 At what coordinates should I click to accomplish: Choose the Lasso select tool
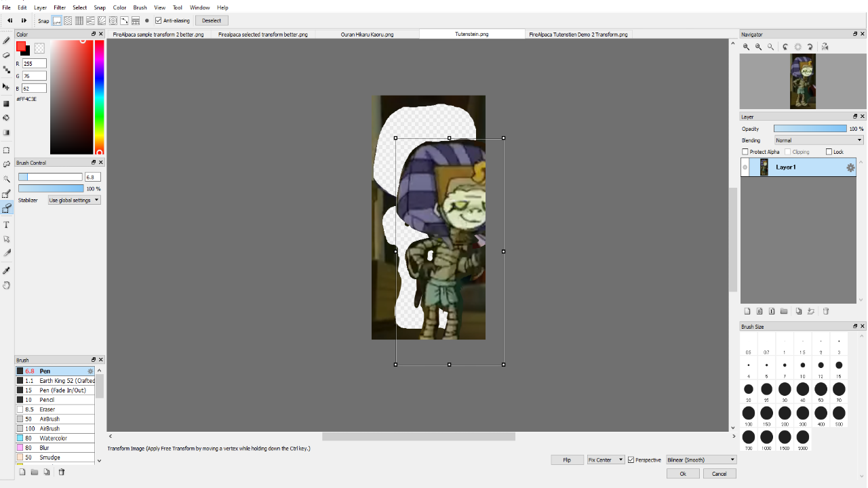pos(7,164)
